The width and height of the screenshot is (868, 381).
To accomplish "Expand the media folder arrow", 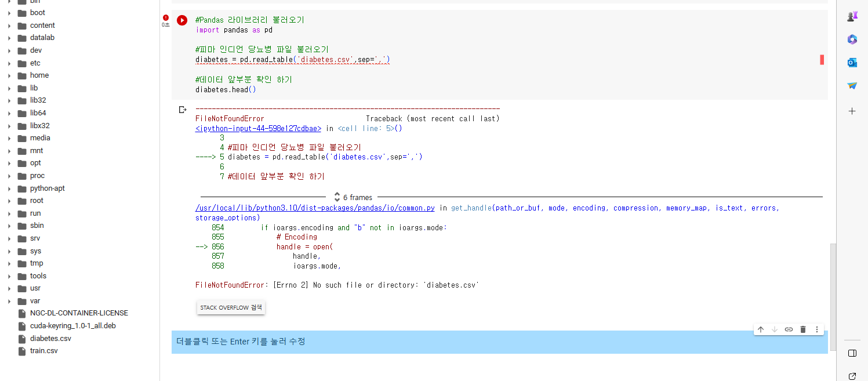I will 9,138.
